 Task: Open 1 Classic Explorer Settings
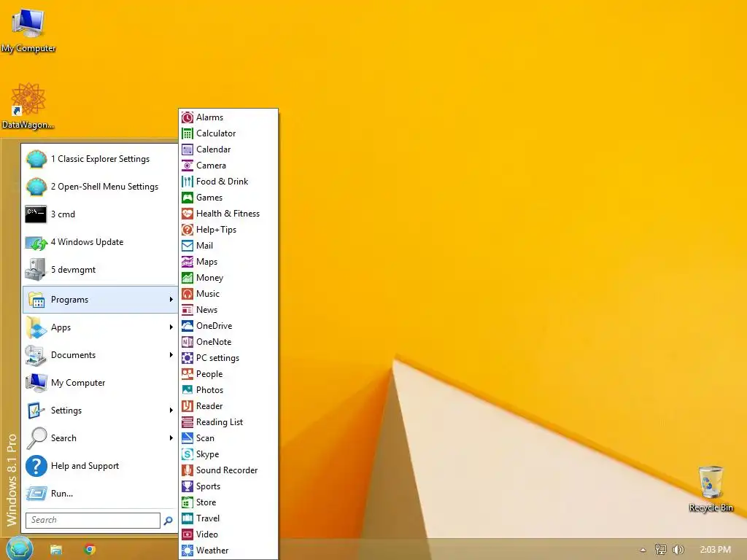[x=100, y=159]
